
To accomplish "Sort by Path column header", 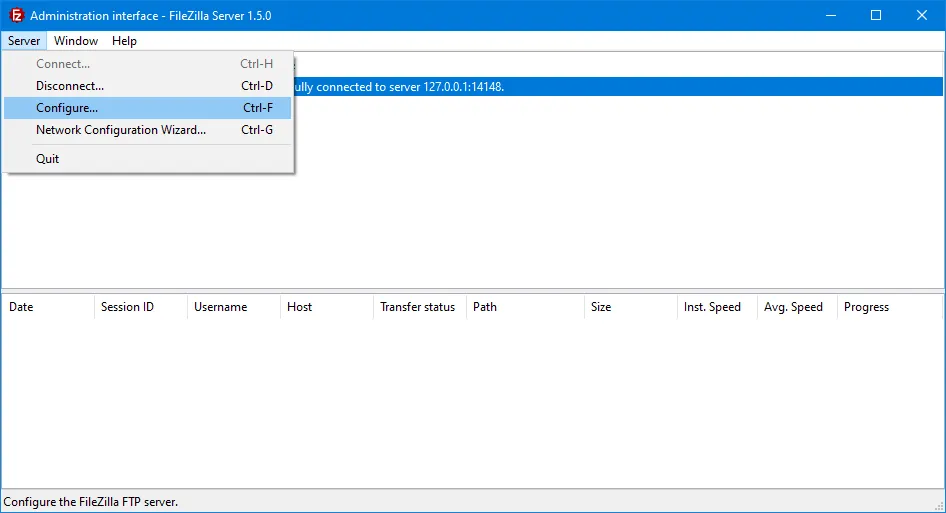I will pos(525,307).
